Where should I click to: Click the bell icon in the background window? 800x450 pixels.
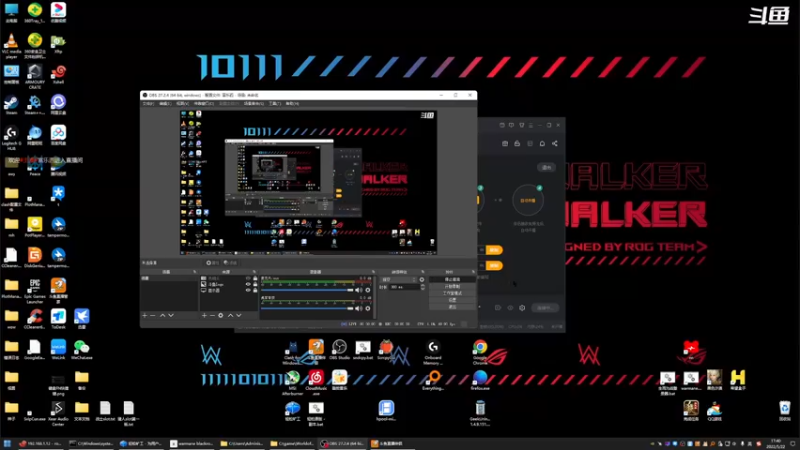542,144
